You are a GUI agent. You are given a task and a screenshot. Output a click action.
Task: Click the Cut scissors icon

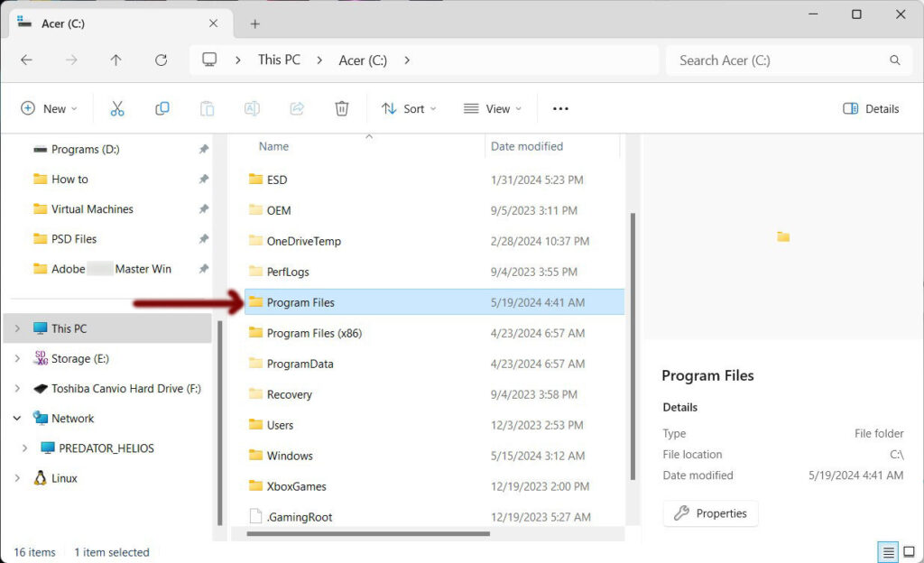pos(117,108)
